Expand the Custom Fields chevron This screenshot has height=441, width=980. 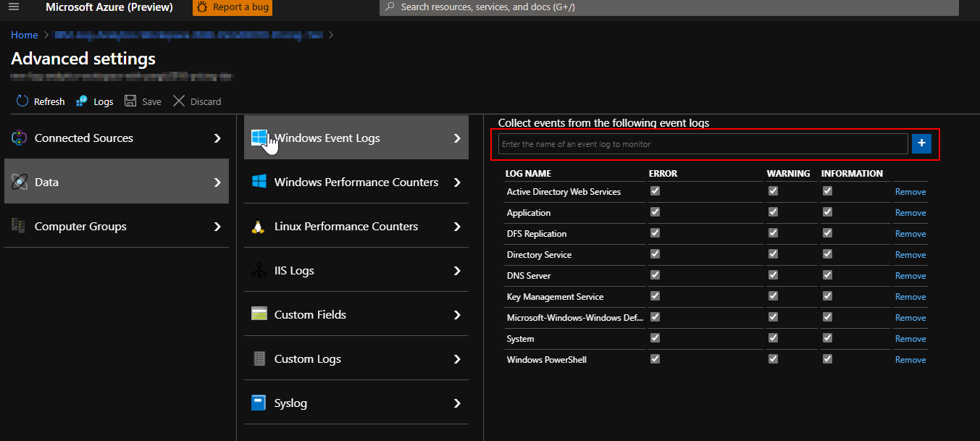click(457, 315)
